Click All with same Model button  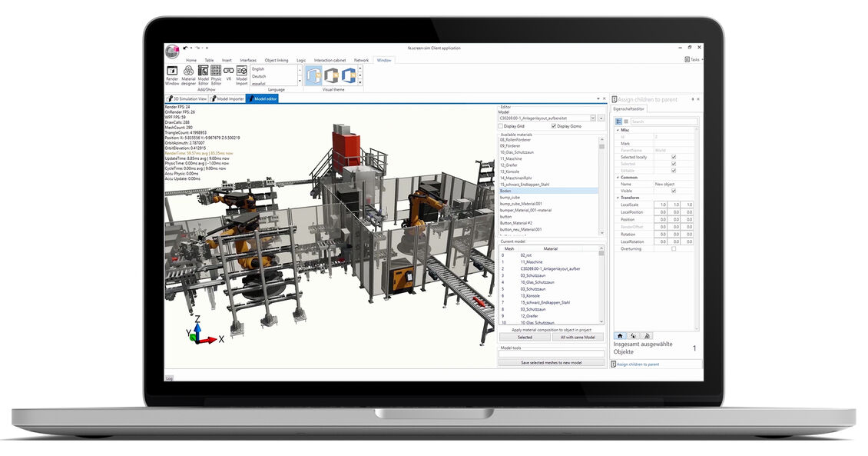tap(578, 337)
